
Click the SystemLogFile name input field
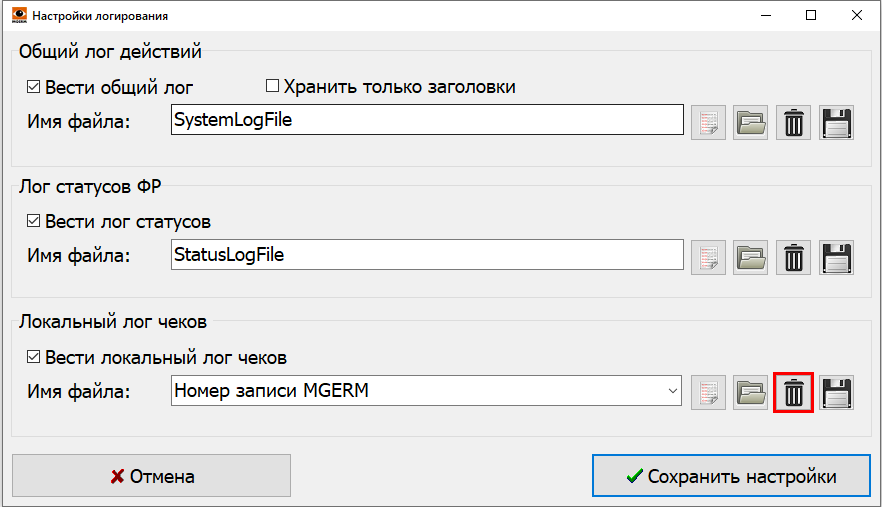(x=426, y=121)
